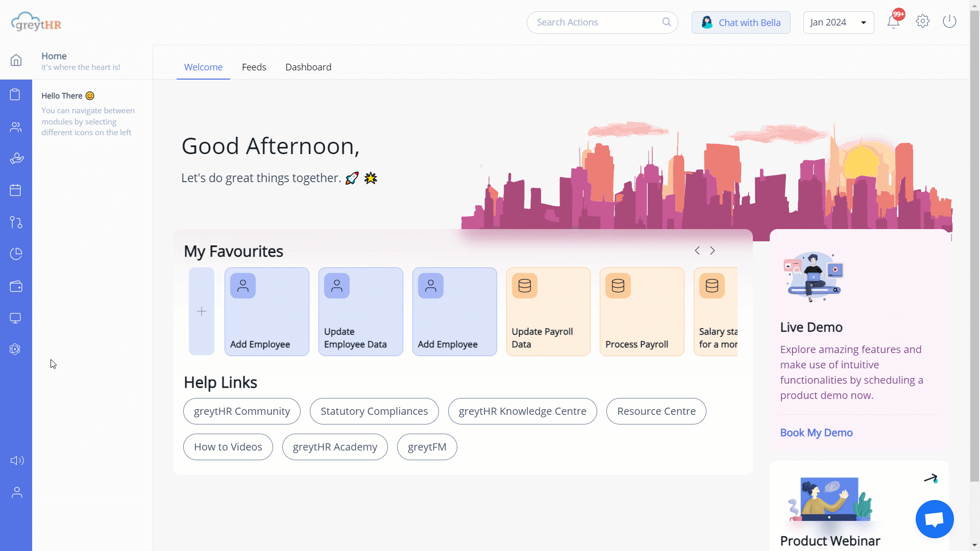Open greytFM help link
The width and height of the screenshot is (980, 551).
click(x=427, y=447)
